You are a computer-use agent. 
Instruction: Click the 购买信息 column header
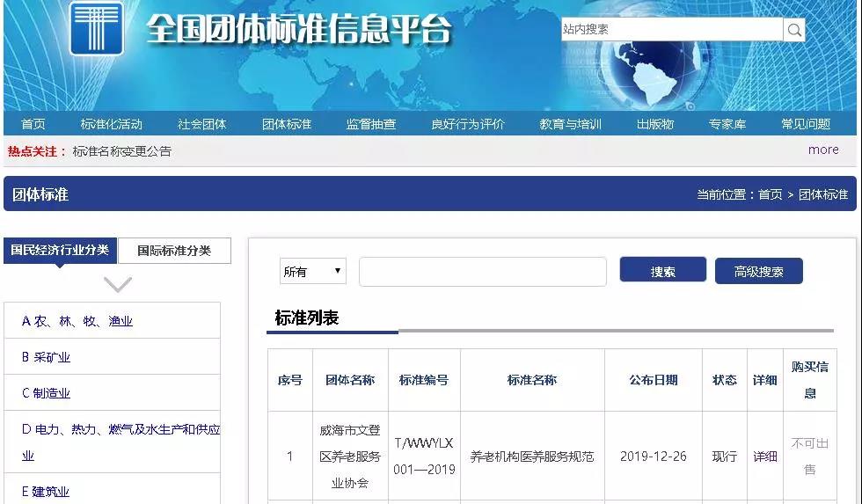810,380
